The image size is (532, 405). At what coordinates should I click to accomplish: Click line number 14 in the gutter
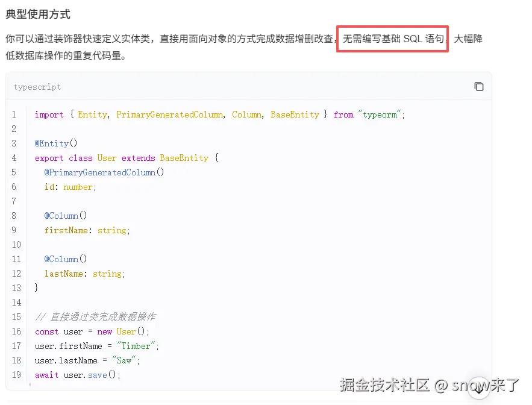[16, 303]
